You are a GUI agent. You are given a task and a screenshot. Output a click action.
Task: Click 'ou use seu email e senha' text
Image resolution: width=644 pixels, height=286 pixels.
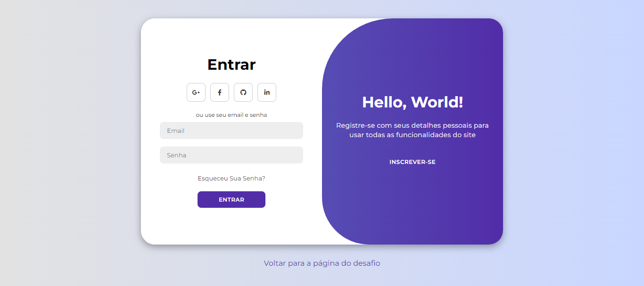pos(231,114)
